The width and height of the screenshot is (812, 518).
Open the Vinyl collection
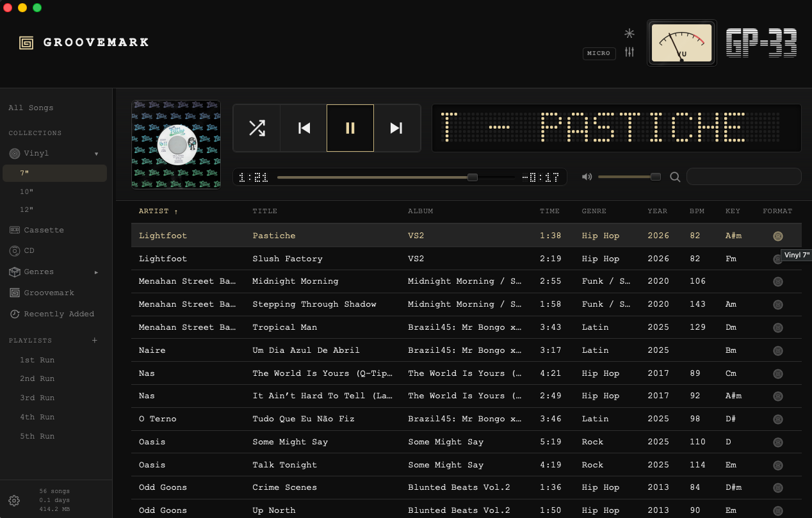point(36,154)
